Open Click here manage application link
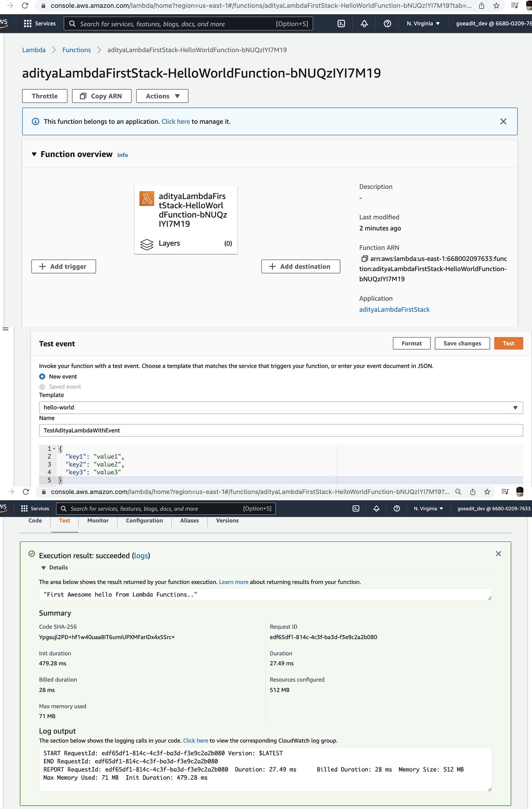This screenshot has width=532, height=809. pos(176,122)
